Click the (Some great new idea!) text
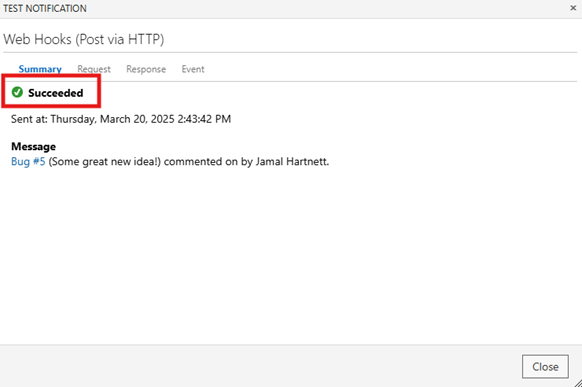The width and height of the screenshot is (582, 387). (x=105, y=162)
